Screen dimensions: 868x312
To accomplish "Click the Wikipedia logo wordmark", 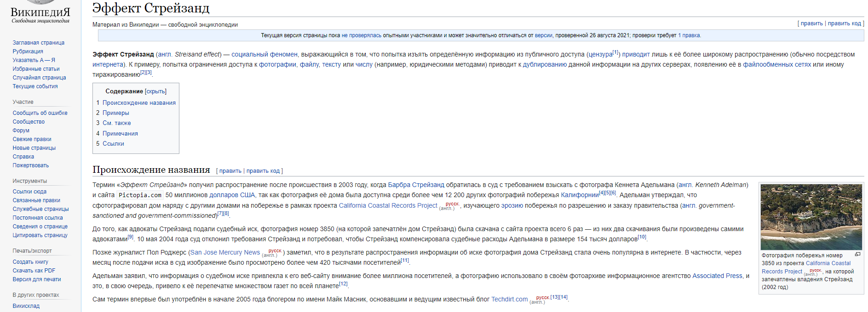I will (x=40, y=12).
